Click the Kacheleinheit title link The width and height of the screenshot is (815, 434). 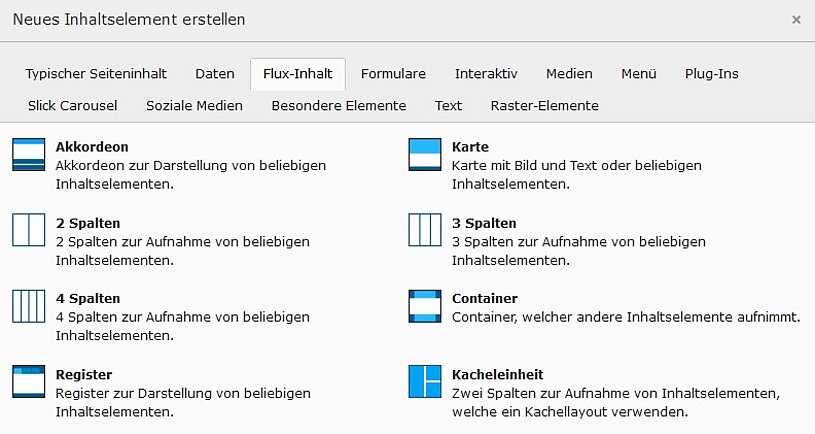[498, 374]
